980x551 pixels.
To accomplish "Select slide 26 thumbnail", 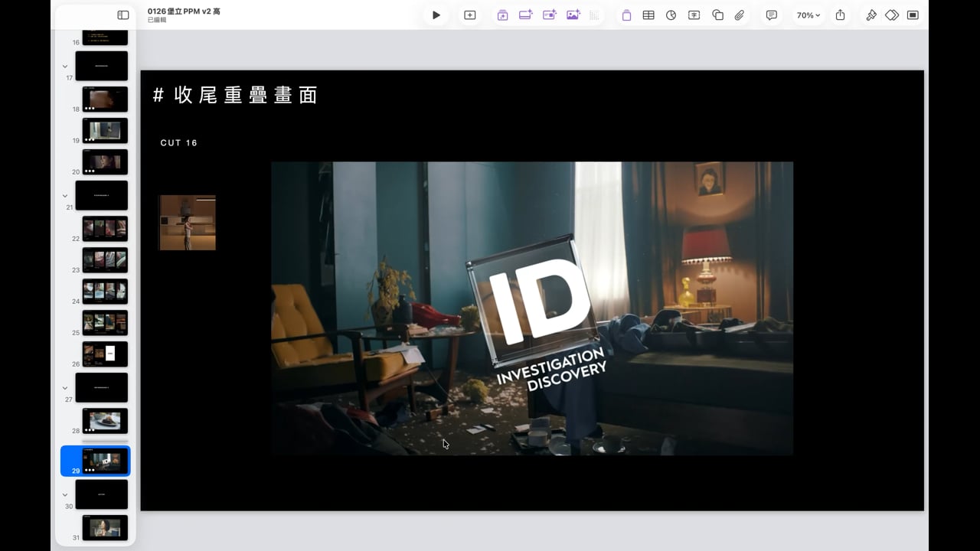I will [x=105, y=354].
